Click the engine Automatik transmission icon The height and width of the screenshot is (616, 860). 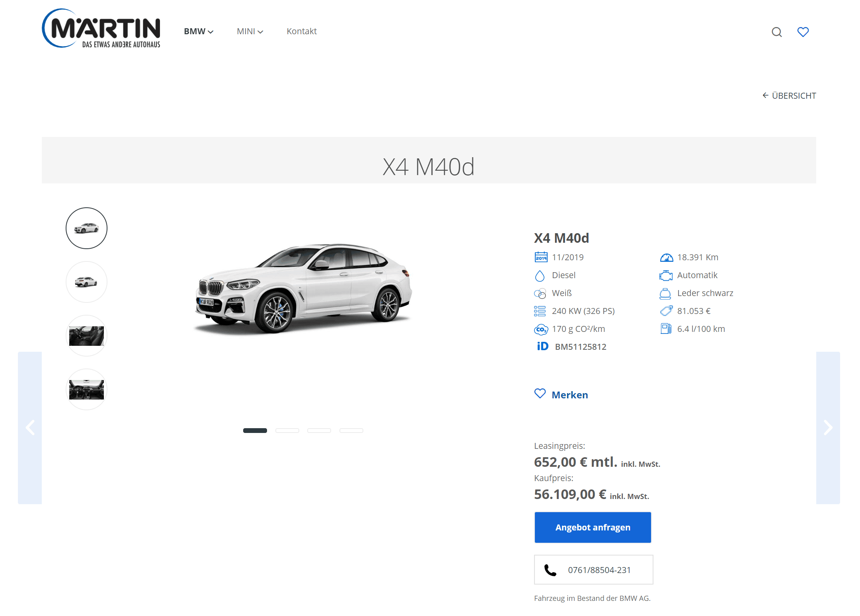[x=666, y=275]
